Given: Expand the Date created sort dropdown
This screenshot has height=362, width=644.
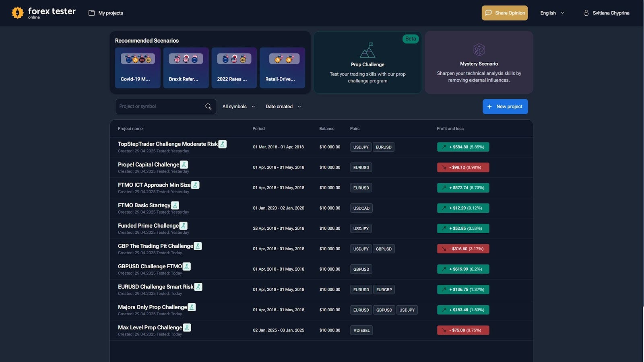Looking at the screenshot, I should pos(283,107).
